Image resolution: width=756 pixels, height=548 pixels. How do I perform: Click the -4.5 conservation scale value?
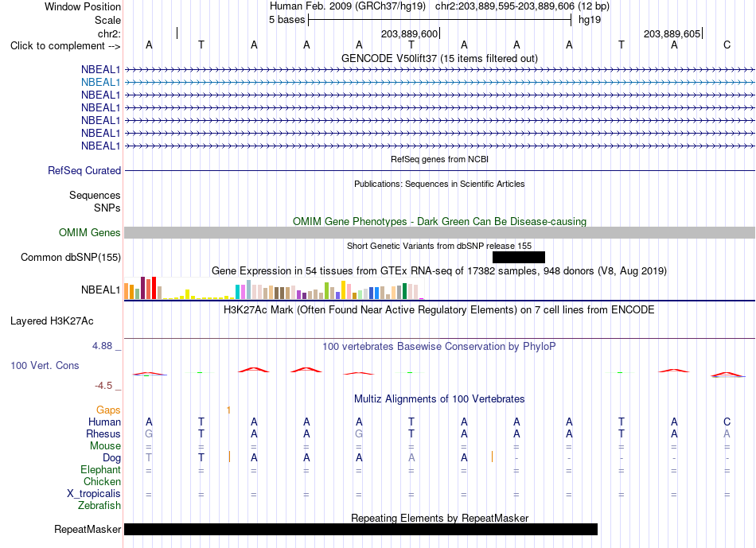click(x=103, y=386)
